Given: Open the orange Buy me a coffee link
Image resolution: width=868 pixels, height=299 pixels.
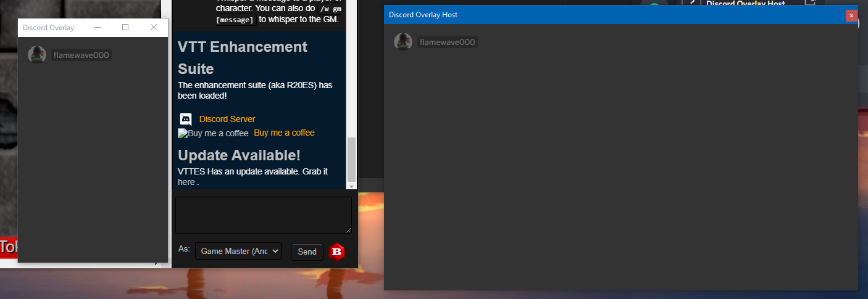Looking at the screenshot, I should click(285, 133).
